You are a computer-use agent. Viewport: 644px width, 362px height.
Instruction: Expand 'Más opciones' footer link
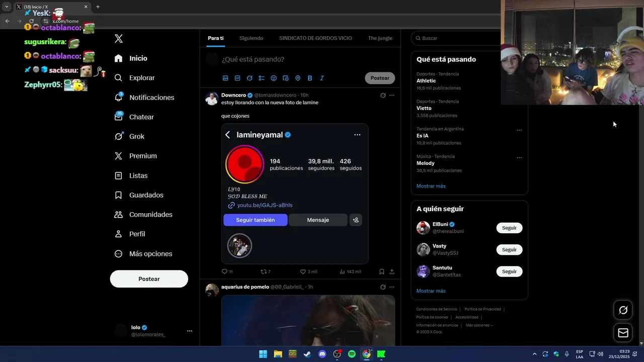pyautogui.click(x=479, y=325)
